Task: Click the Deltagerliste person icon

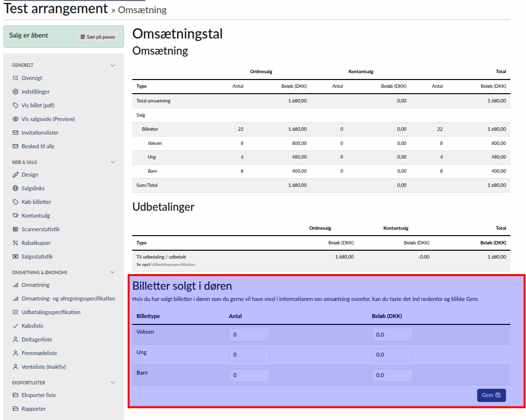Action: [16, 340]
